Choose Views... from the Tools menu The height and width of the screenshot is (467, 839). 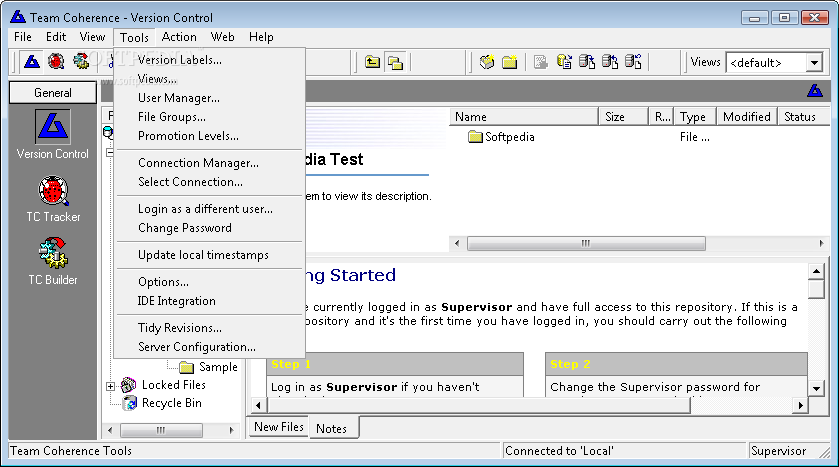pyautogui.click(x=210, y=79)
